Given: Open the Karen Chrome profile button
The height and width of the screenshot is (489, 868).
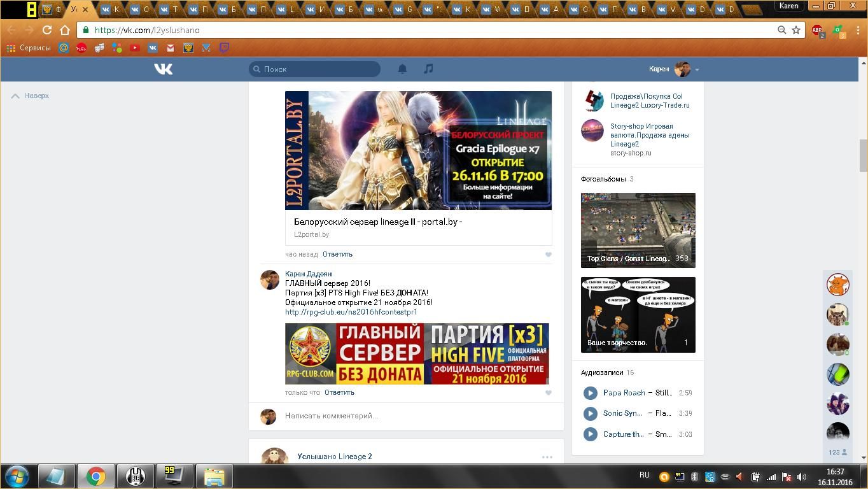Looking at the screenshot, I should pyautogui.click(x=788, y=6).
